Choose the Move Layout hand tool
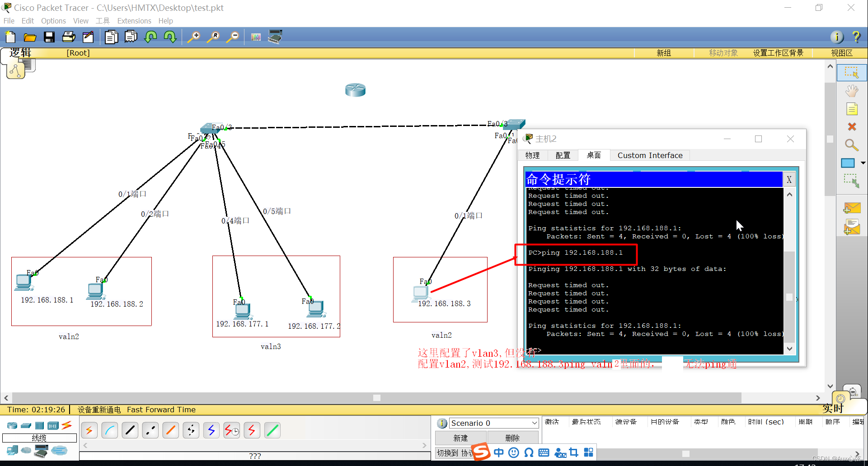 pyautogui.click(x=852, y=91)
